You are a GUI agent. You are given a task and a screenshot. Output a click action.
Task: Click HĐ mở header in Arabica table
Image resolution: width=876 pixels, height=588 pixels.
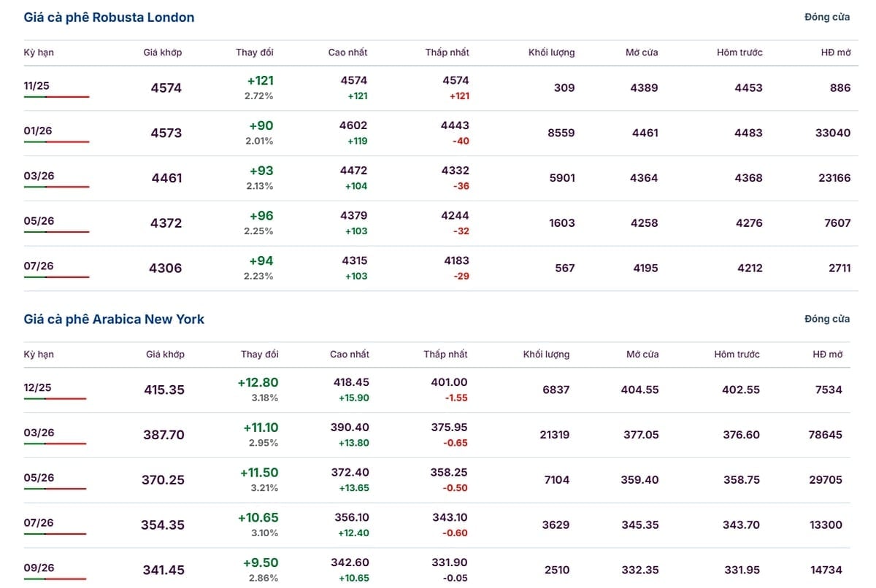(x=827, y=355)
